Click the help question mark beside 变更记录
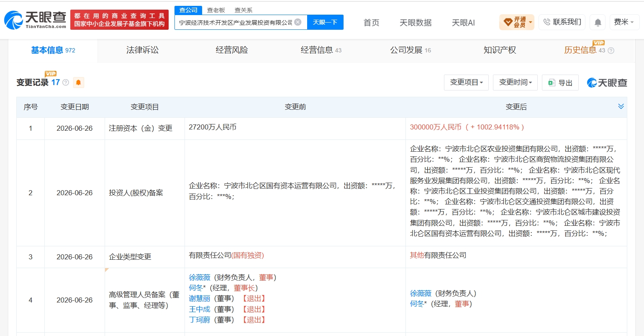This screenshot has width=644, height=336. coord(66,83)
